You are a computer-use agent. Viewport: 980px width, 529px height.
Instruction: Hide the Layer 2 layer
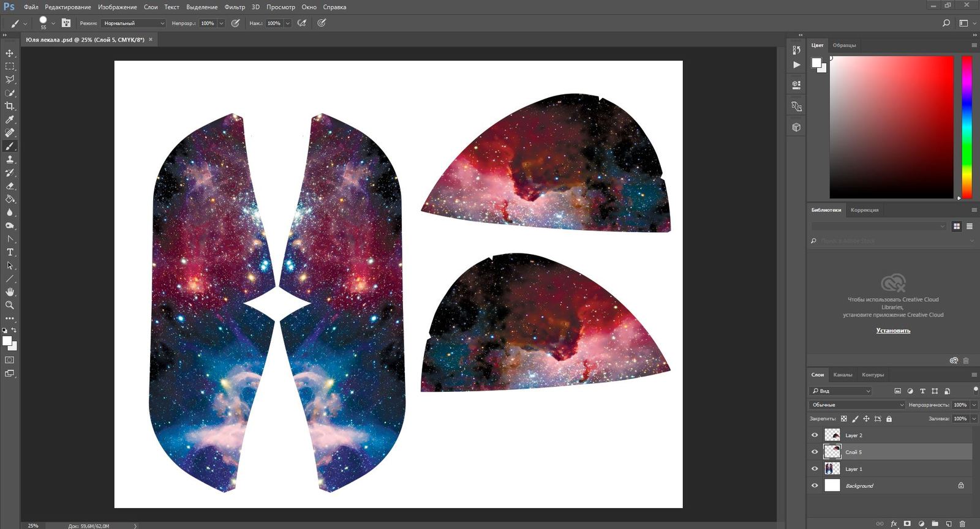815,435
